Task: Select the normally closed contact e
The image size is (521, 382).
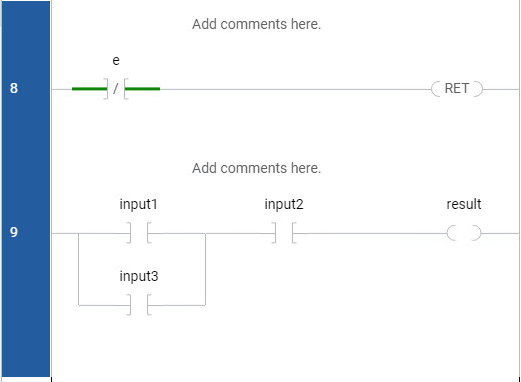Action: tap(116, 89)
